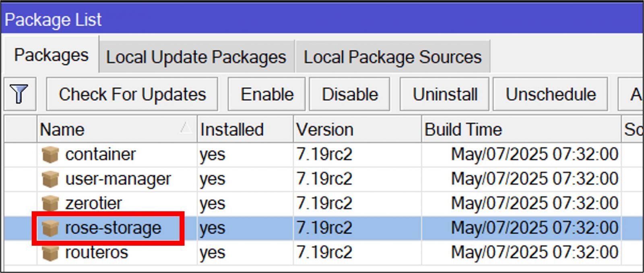The image size is (644, 273).
Task: Select the zerotier package row name
Action: [93, 203]
